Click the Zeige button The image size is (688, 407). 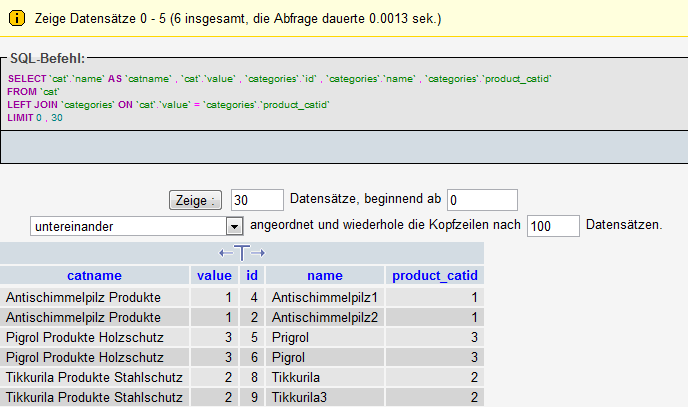pos(195,200)
